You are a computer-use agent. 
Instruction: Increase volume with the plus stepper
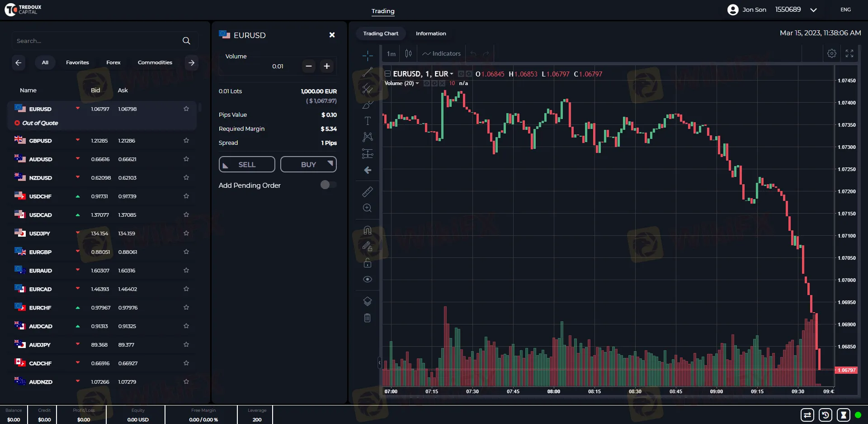pyautogui.click(x=326, y=66)
